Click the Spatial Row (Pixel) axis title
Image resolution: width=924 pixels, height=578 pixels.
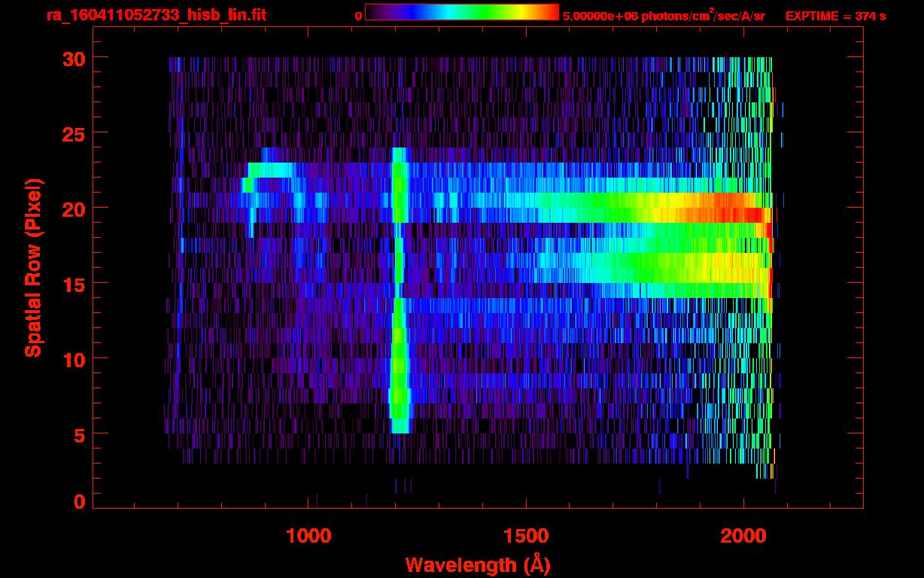point(33,268)
